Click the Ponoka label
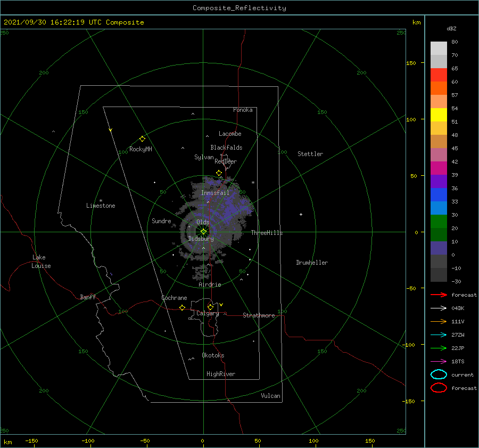 243,110
